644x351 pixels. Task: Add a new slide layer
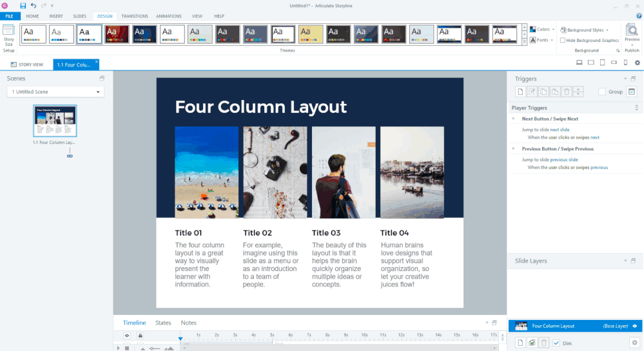(x=520, y=343)
